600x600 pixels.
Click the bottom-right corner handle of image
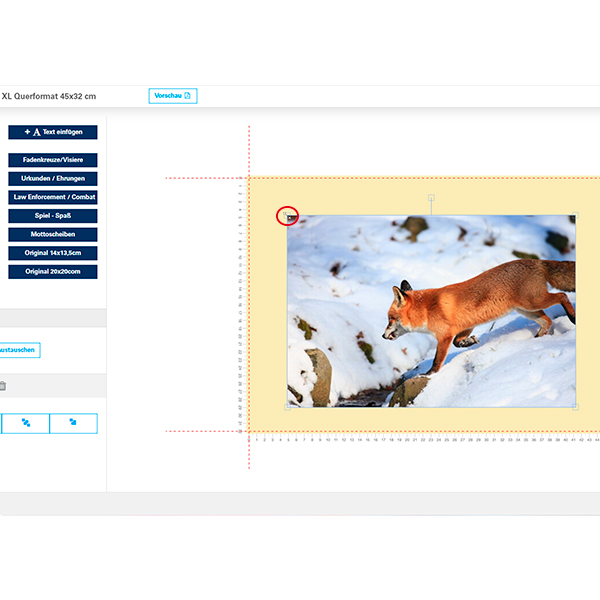pyautogui.click(x=575, y=407)
